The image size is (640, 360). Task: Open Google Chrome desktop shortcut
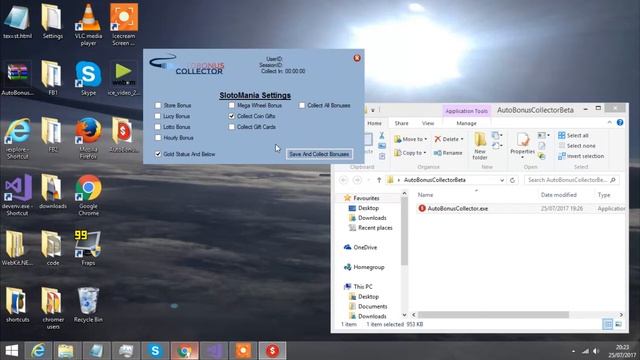pos(88,195)
